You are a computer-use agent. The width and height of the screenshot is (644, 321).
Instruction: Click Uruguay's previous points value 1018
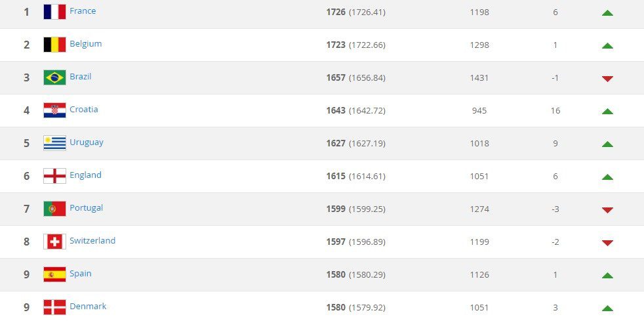[479, 143]
